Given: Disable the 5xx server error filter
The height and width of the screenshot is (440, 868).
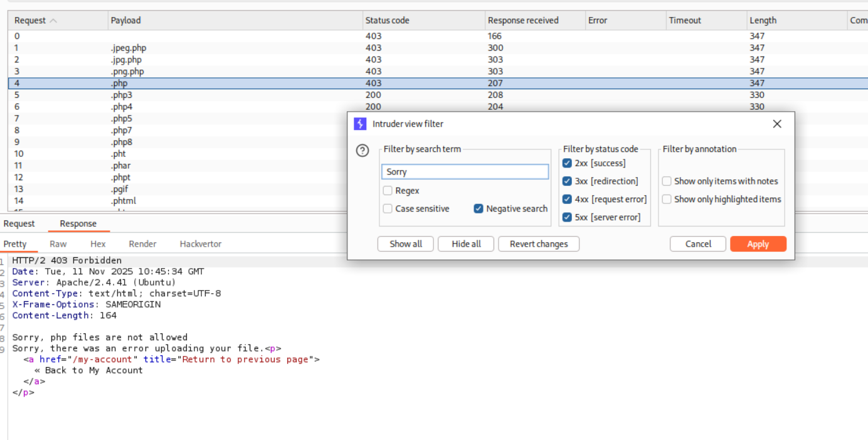Looking at the screenshot, I should pyautogui.click(x=568, y=217).
